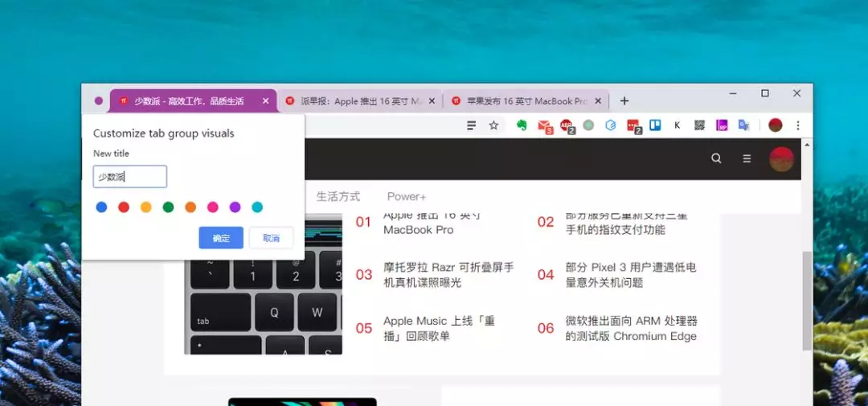Select the red color swatch
Screen dimensions: 868x406
[124, 207]
